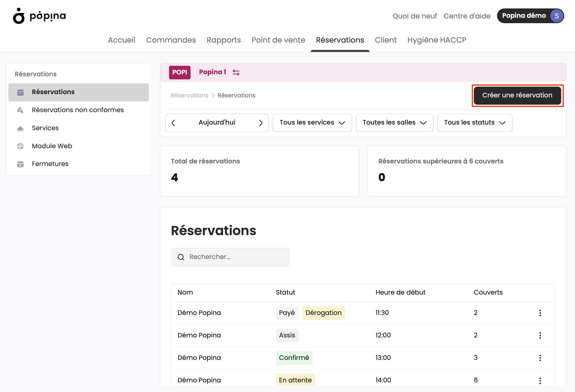575x392 pixels.
Task: Click the Rechercher search field
Action: pos(230,257)
